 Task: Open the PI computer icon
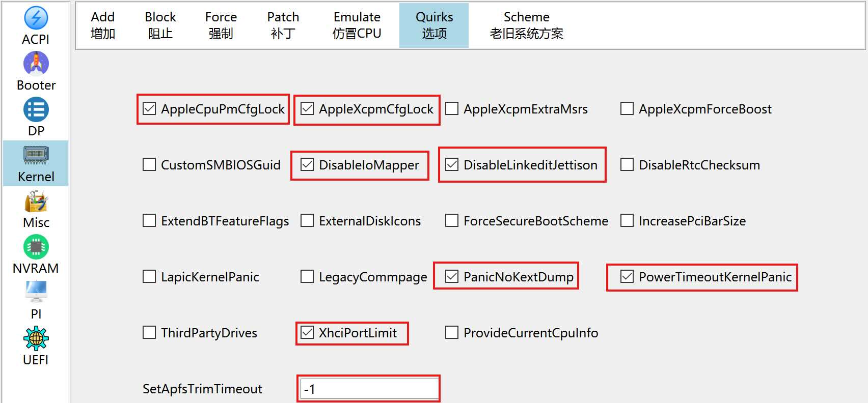click(36, 291)
